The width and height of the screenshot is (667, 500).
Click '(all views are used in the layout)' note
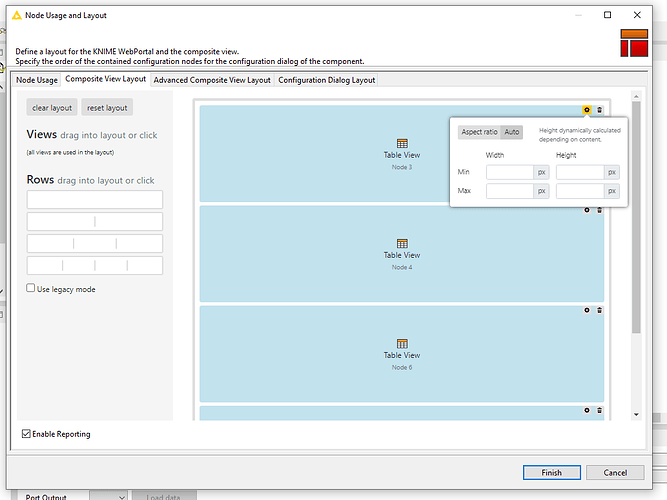point(70,152)
